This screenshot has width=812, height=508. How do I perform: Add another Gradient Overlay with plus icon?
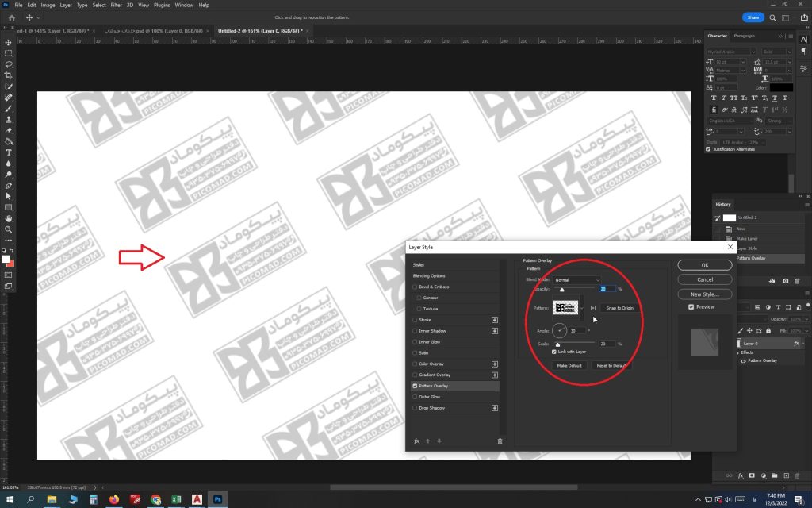(495, 375)
